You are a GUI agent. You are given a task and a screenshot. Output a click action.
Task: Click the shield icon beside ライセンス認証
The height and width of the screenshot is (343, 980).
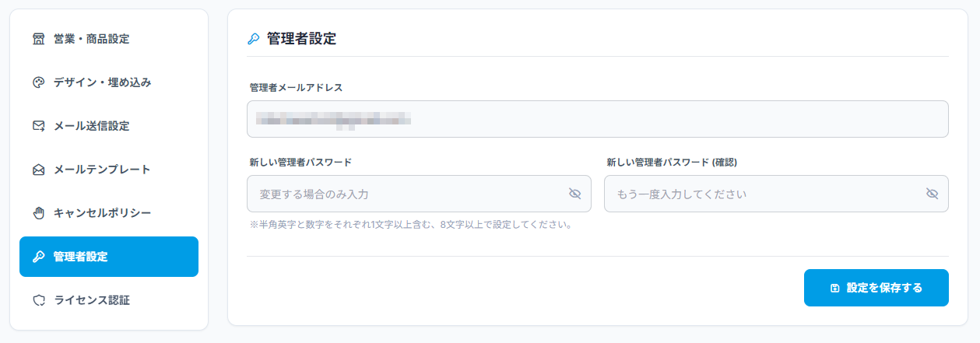point(38,300)
